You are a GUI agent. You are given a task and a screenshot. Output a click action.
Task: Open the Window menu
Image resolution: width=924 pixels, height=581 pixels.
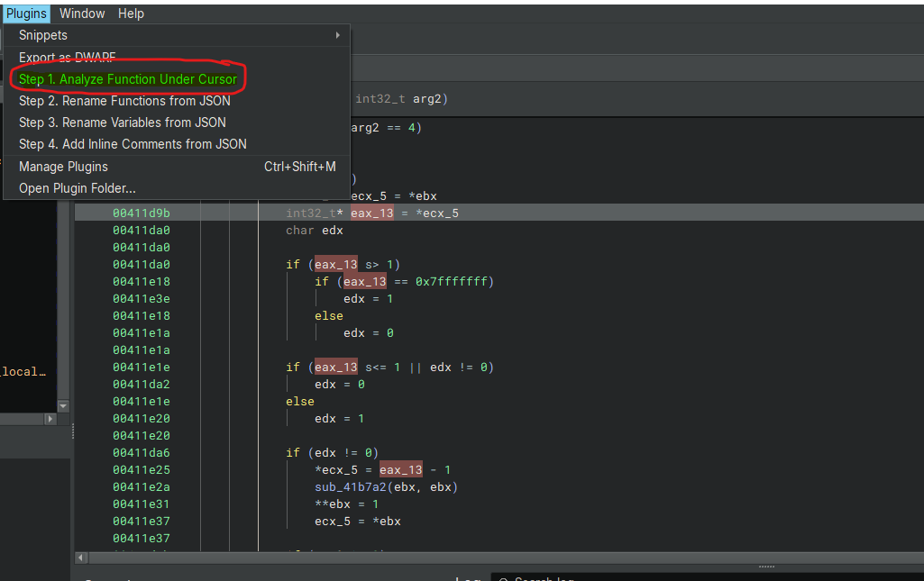click(82, 14)
